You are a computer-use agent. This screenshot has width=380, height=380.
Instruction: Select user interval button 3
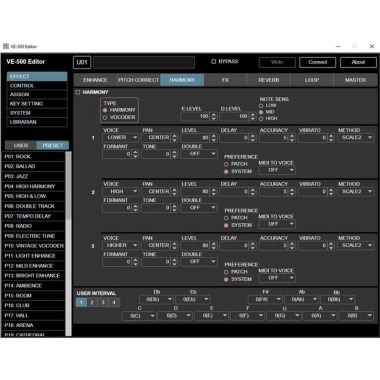pyautogui.click(x=103, y=302)
